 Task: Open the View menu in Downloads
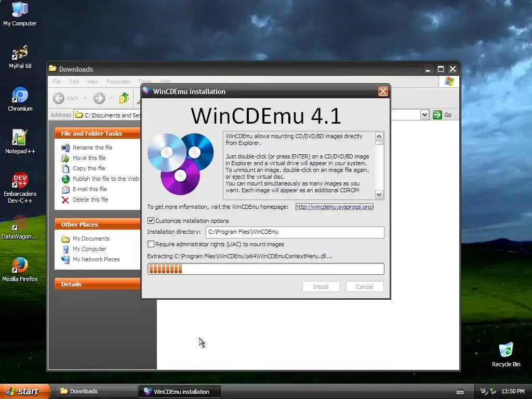pos(92,82)
